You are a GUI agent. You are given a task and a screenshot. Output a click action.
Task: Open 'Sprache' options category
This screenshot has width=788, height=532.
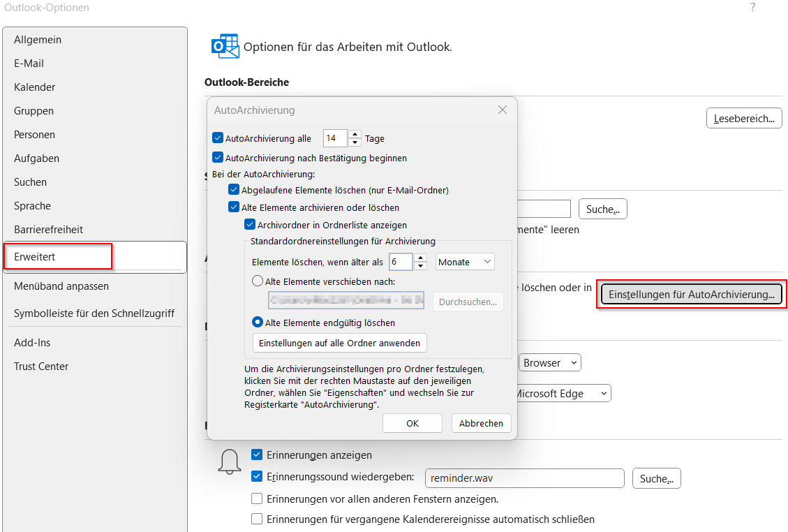click(32, 206)
